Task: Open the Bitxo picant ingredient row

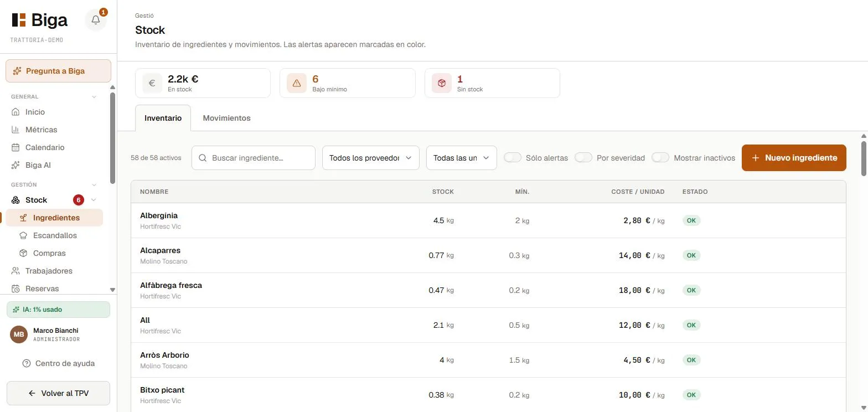Action: 488,395
